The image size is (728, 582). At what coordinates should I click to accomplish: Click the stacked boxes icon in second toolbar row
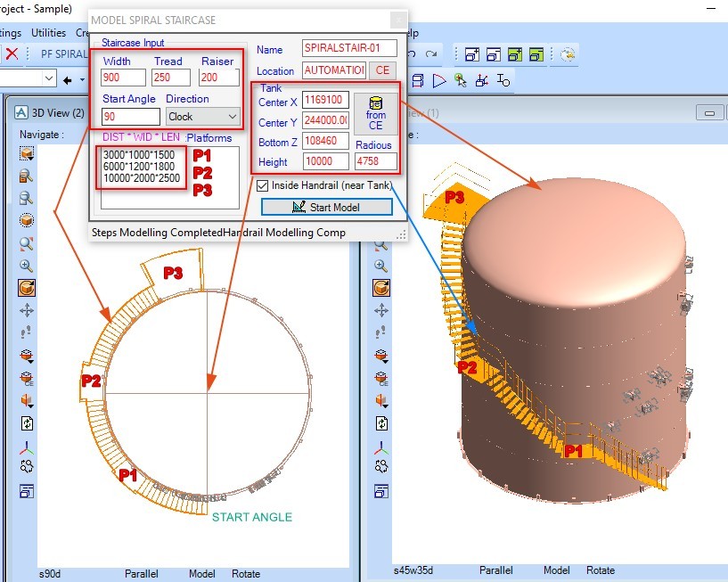(x=417, y=81)
